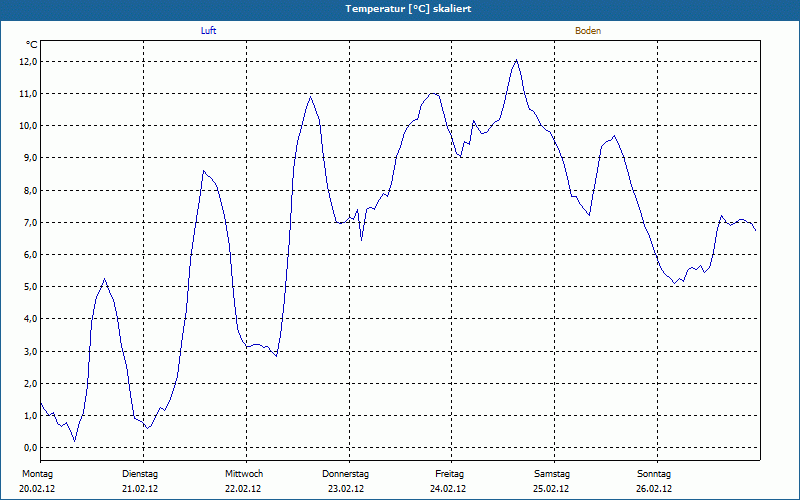This screenshot has width=800, height=500.
Task: Select the 8,0 y-axis value
Action: 30,191
